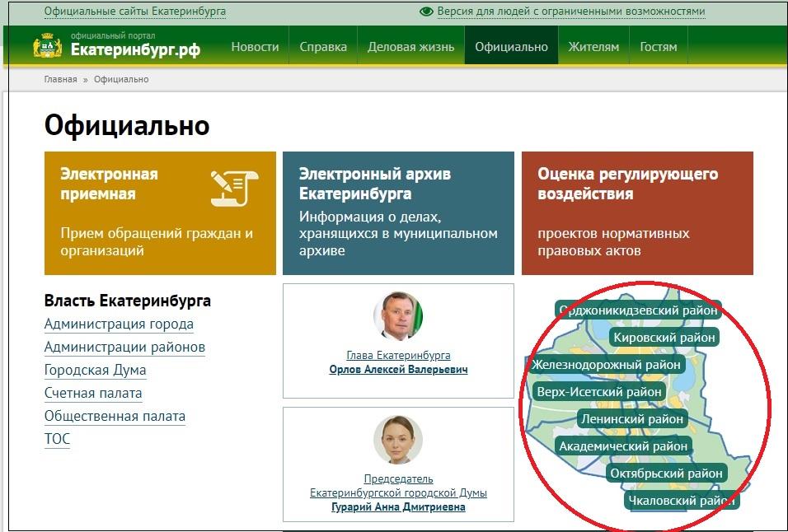The width and height of the screenshot is (788, 532).
Task: Open Городская Дума link
Action: pos(95,371)
